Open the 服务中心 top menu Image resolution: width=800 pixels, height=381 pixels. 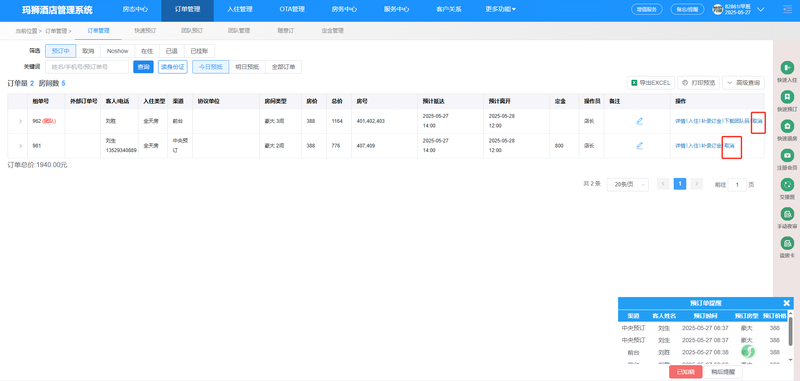coord(396,10)
